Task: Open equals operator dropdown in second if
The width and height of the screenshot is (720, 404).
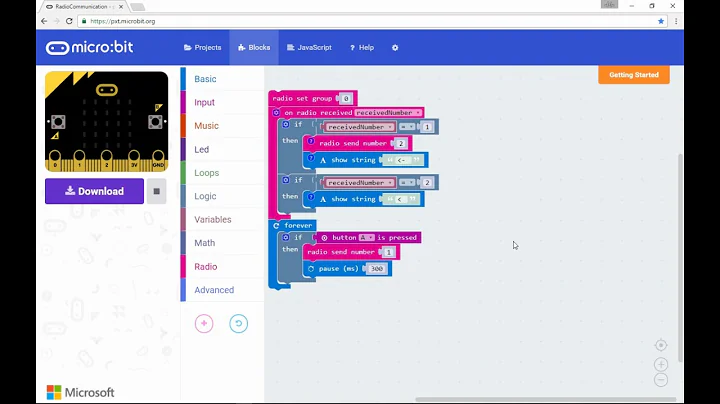Action: [x=407, y=183]
